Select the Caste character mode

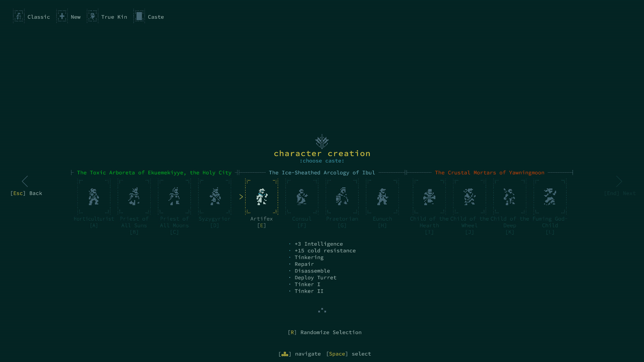(150, 16)
